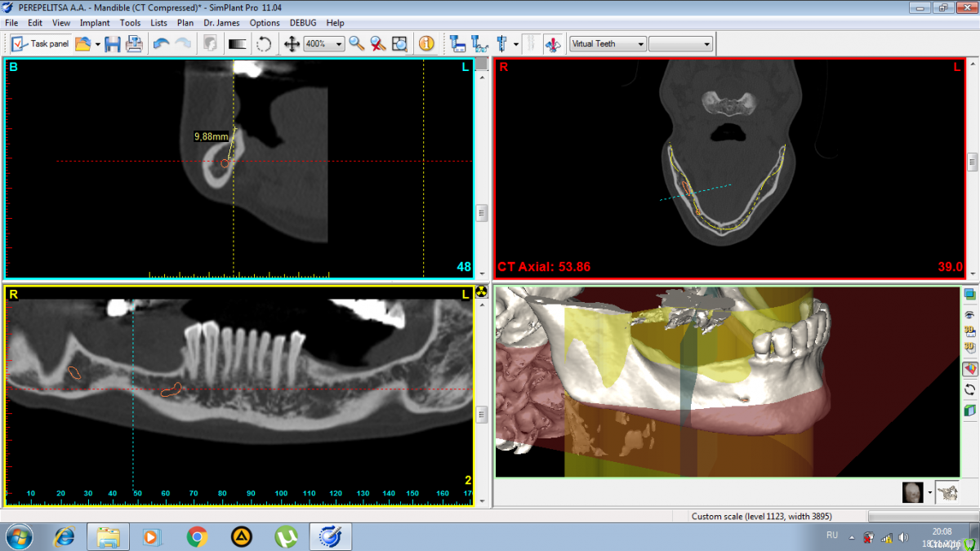980x551 pixels.
Task: Click the Undo arrow icon
Action: [161, 44]
